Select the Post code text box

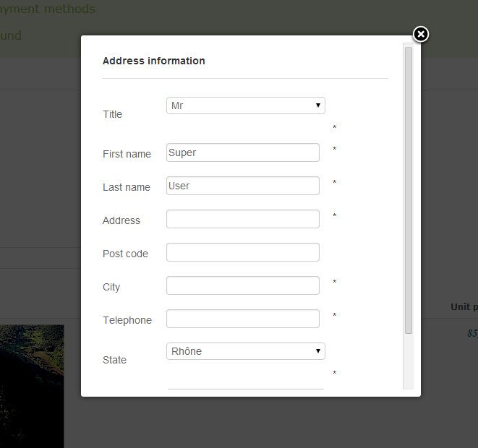pos(242,252)
